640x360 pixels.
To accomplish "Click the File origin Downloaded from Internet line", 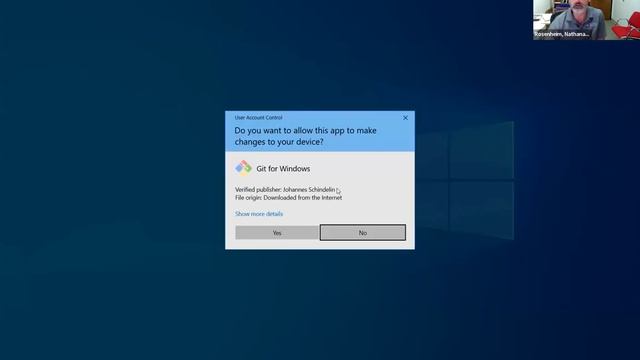I will (x=289, y=198).
